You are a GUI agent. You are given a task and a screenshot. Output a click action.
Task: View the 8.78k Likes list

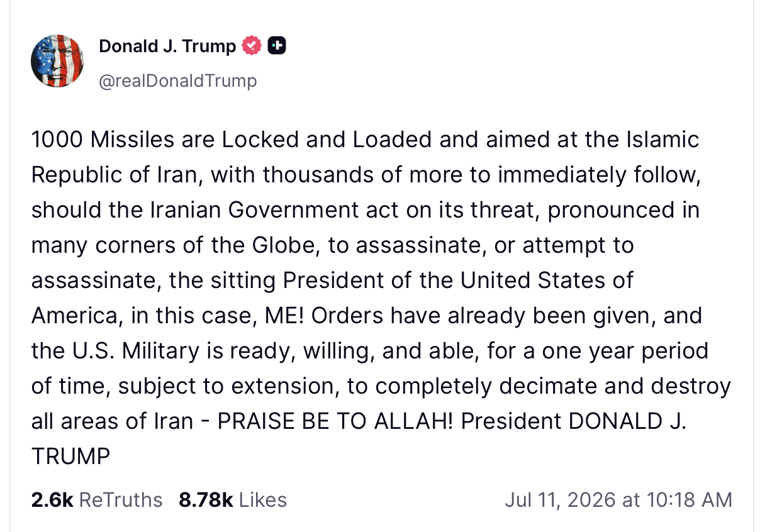point(233,500)
